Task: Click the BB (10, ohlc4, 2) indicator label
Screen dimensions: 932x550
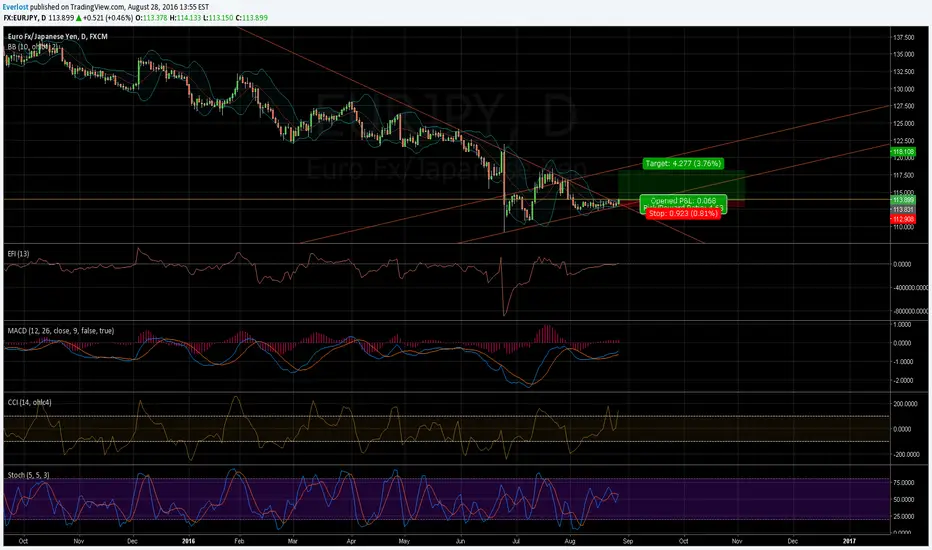Action: point(33,46)
